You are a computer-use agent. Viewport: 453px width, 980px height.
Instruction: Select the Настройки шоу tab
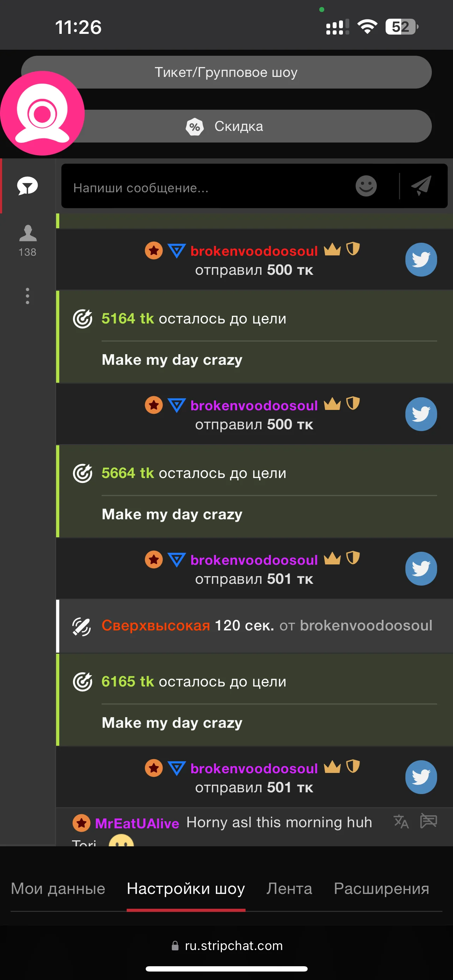coord(186,888)
